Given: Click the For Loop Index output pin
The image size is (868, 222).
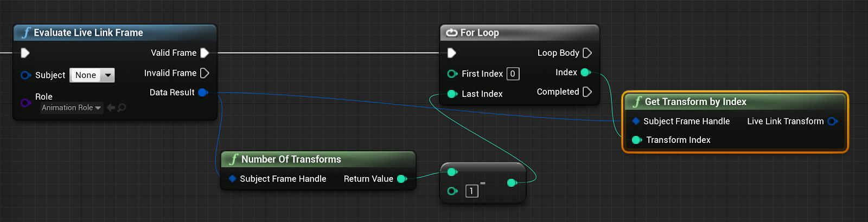Looking at the screenshot, I should point(585,73).
